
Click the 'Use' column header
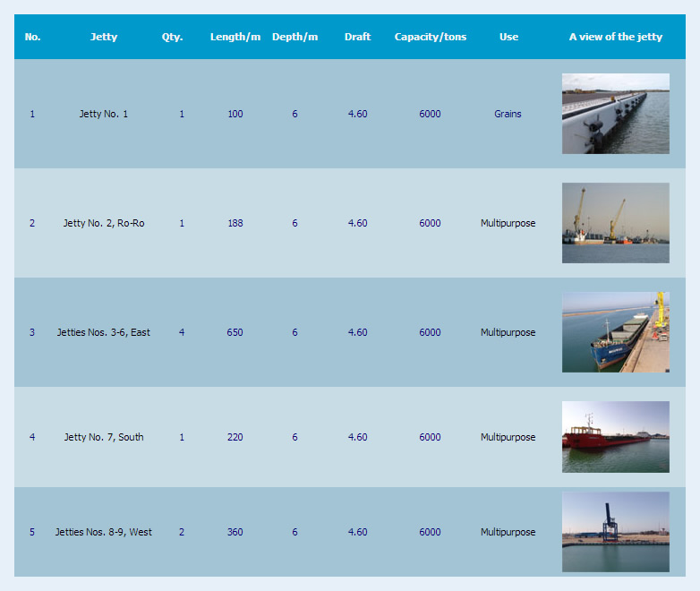[x=509, y=37]
